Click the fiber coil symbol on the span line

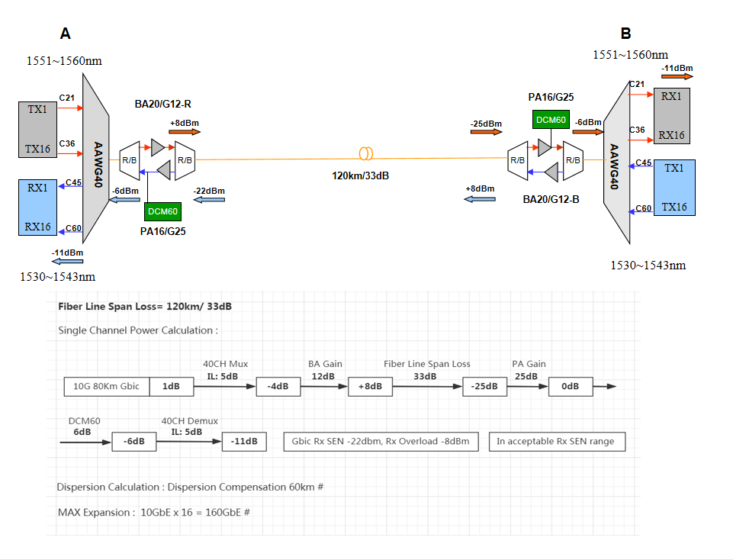point(366,153)
